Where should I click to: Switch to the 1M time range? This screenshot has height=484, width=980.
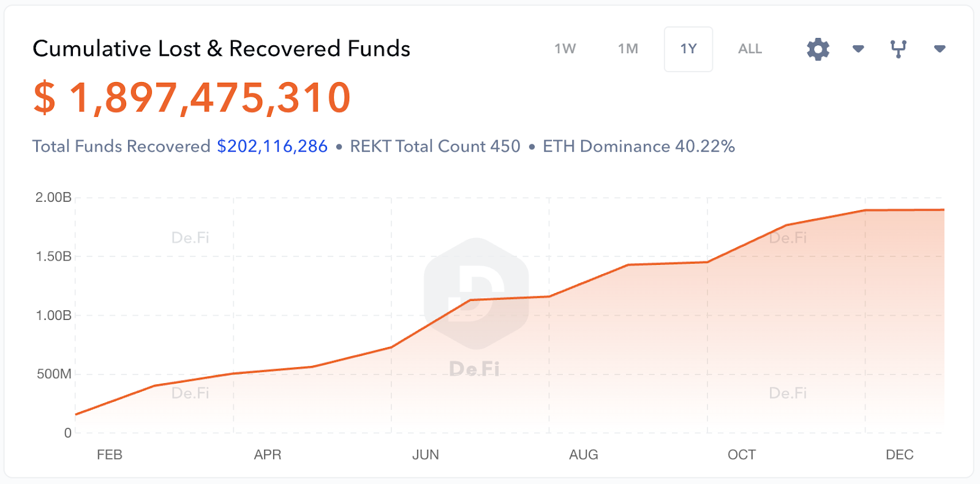628,49
